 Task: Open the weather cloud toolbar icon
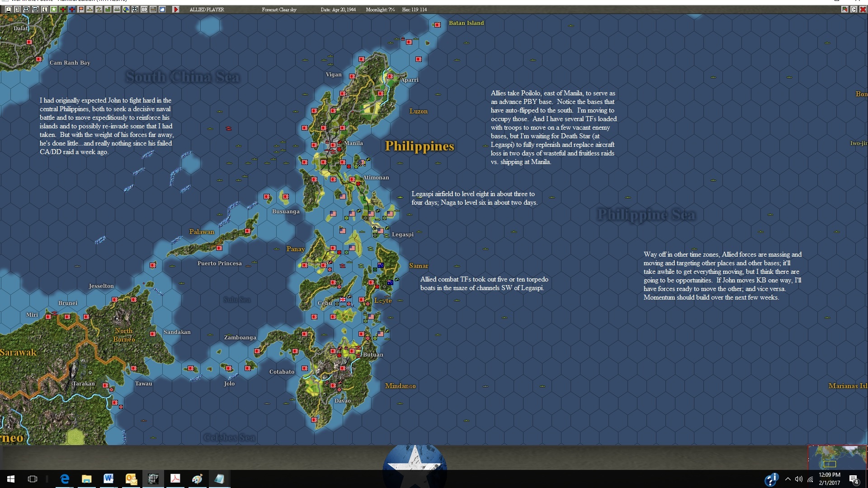click(x=162, y=9)
